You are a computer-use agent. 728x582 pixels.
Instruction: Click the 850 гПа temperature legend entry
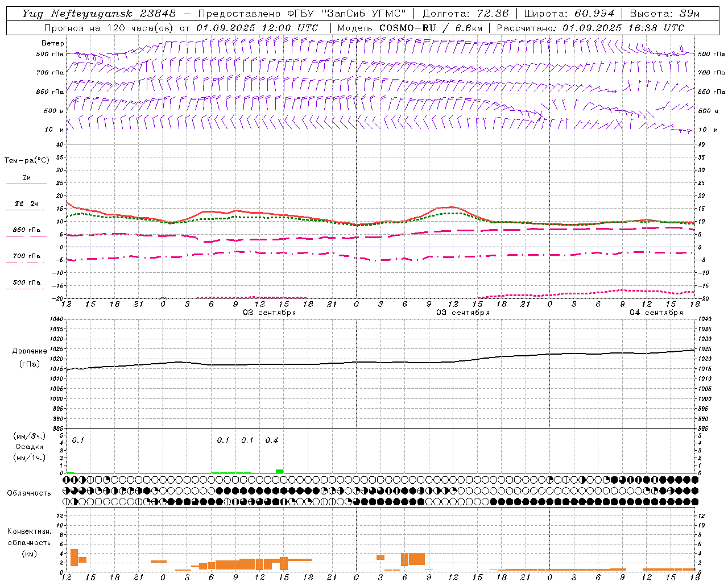pyautogui.click(x=26, y=230)
